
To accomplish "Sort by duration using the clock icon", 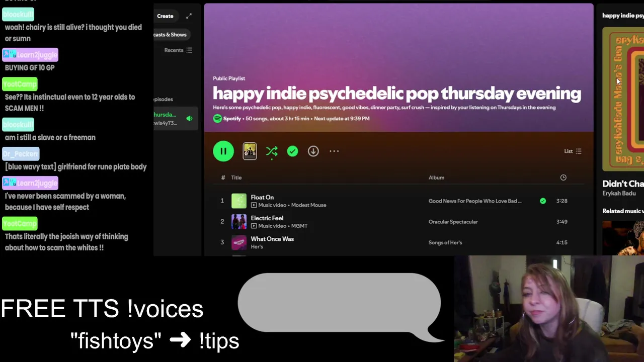I will coord(563,177).
